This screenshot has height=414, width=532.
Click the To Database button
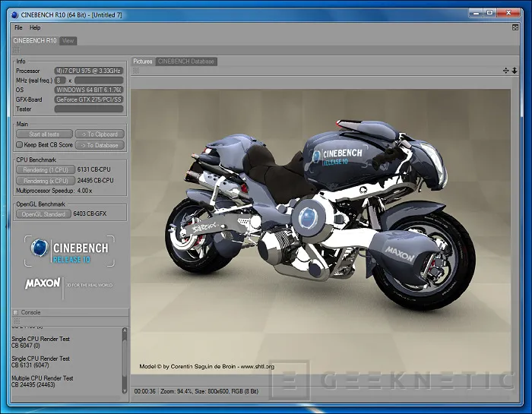[100, 145]
